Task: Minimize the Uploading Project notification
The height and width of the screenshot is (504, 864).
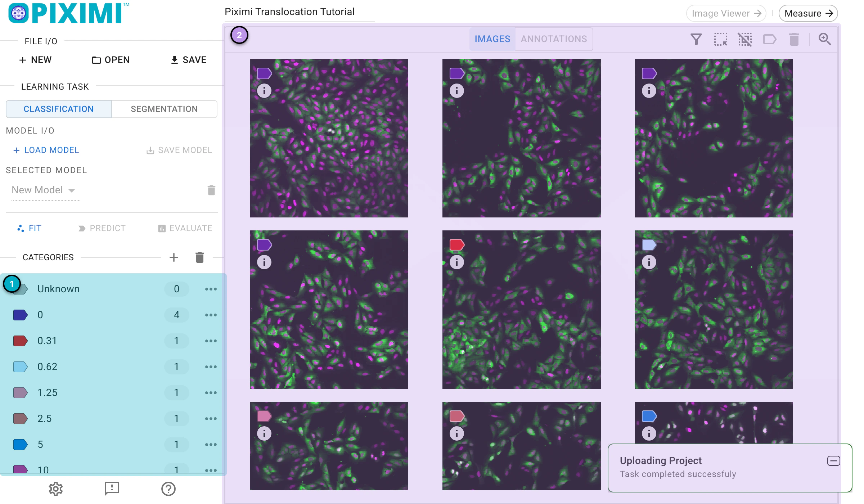Action: pyautogui.click(x=833, y=461)
